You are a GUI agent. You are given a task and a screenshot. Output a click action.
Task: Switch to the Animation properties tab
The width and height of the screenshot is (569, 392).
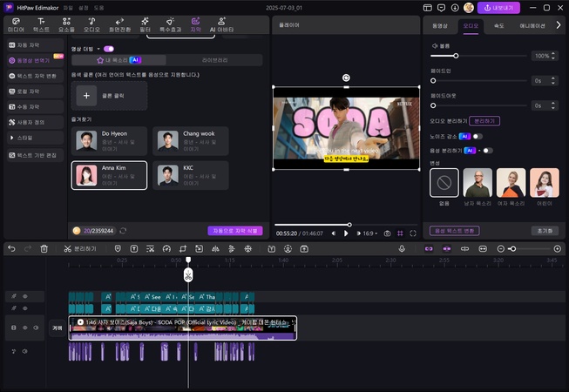click(x=532, y=26)
